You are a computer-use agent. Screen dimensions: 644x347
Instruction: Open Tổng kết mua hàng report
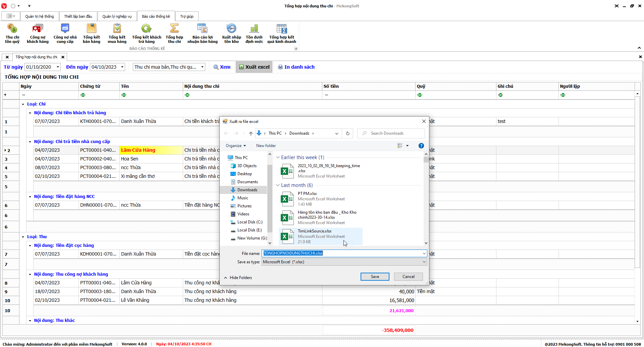[117, 33]
